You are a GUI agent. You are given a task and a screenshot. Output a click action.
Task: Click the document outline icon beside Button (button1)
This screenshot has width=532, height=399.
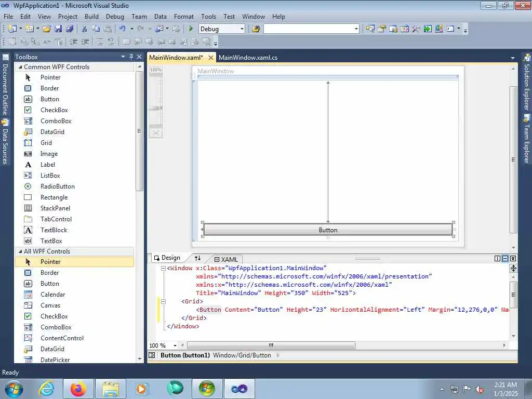(x=152, y=355)
